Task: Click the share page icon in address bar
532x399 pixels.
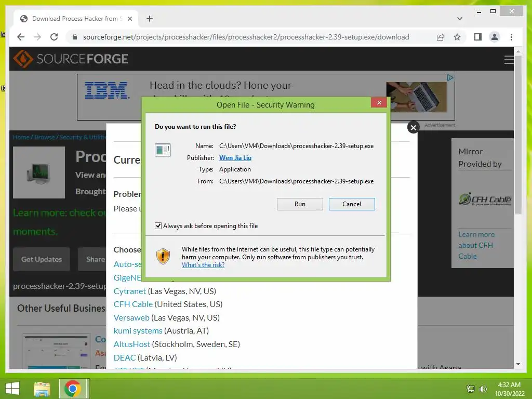Action: coord(441,37)
